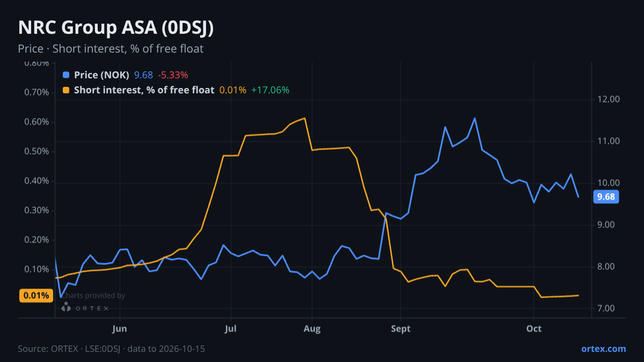Click the +17.06% short interest change value
The image size is (644, 362).
tap(270, 90)
